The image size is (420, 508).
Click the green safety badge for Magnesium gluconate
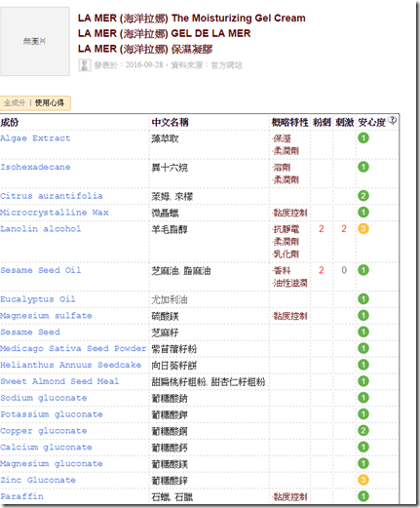tap(363, 463)
